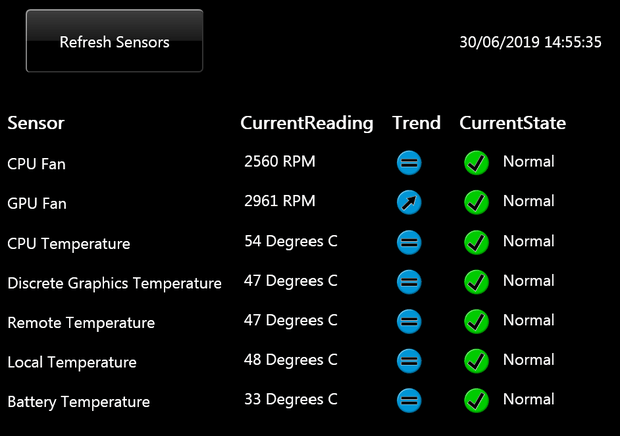The height and width of the screenshot is (436, 620).
Task: Click the Trend column header
Action: [416, 123]
